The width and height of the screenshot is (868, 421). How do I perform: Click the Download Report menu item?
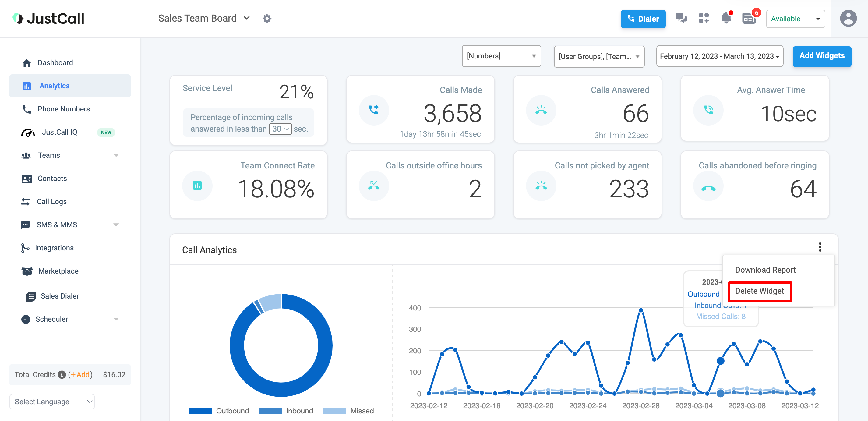[766, 270]
